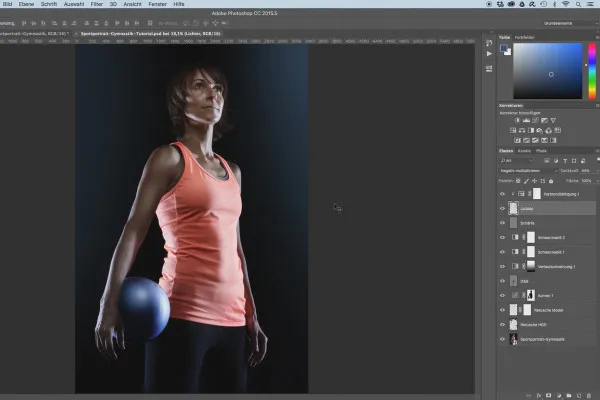
Task: Hide the Kurven 1 layer
Action: click(x=502, y=296)
